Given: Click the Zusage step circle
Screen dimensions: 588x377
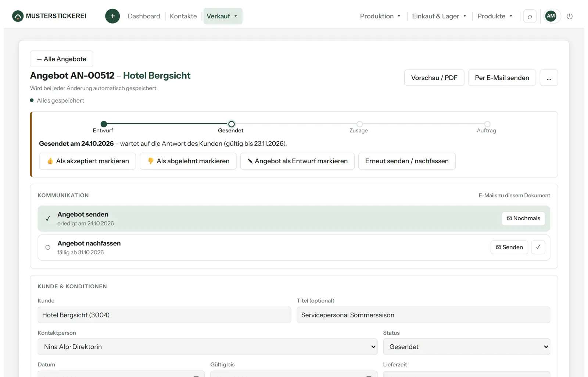Looking at the screenshot, I should (x=359, y=124).
